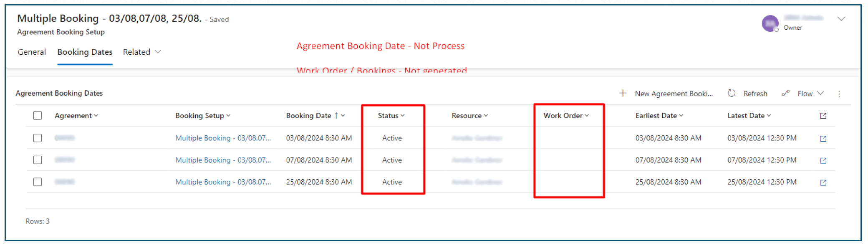Open 03/08/2024 booking row in new window
The image size is (868, 249).
point(823,139)
